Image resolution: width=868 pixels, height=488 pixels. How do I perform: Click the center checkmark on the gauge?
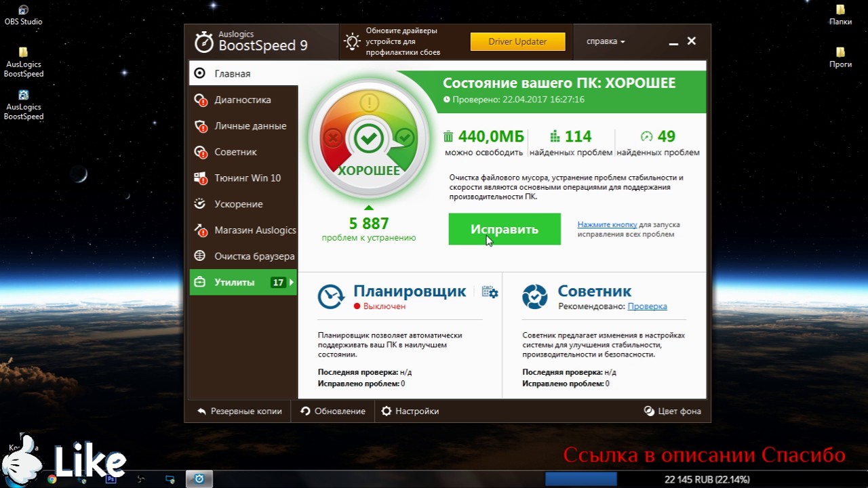369,139
